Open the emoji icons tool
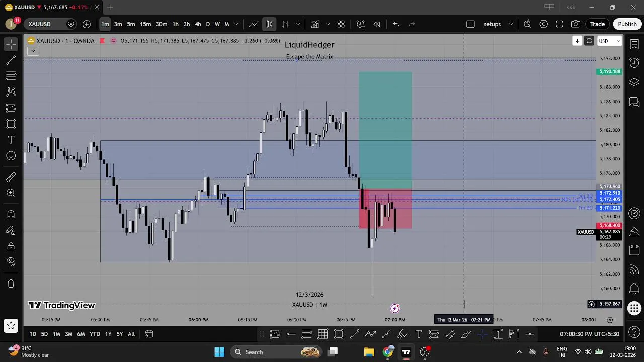This screenshot has height=362, width=644. coord(11,156)
